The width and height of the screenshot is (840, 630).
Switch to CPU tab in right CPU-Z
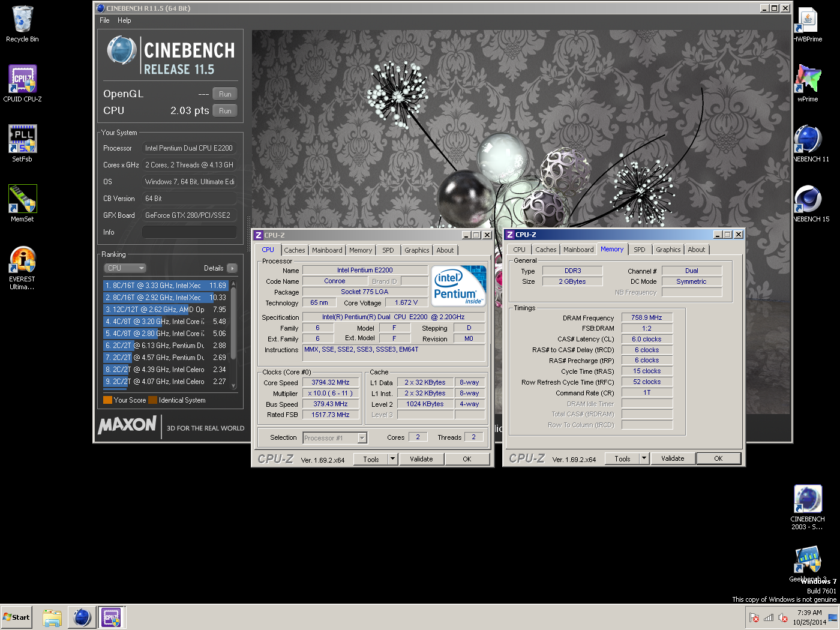[519, 250]
